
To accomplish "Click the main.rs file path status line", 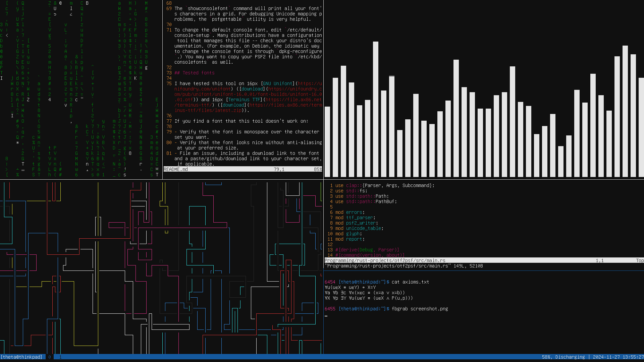I will point(385,260).
